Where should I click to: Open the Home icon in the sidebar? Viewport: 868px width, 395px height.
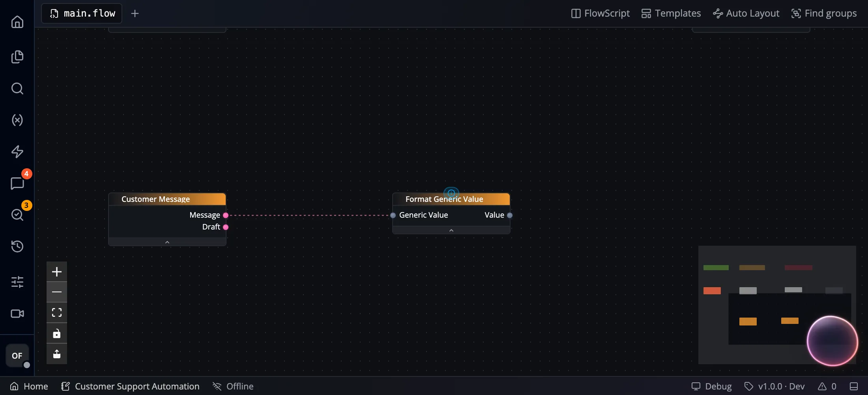(17, 22)
